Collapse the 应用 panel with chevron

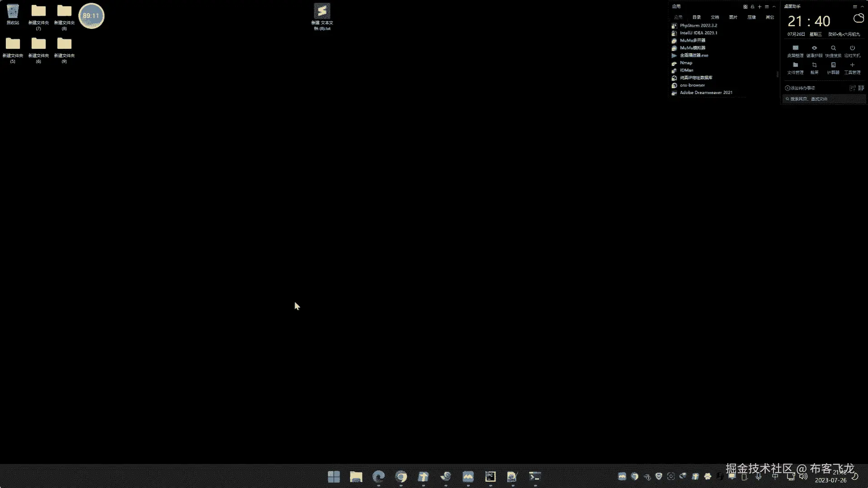click(x=774, y=7)
